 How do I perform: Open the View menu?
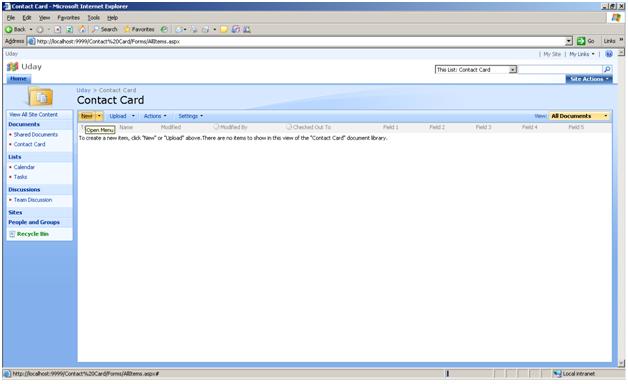pyautogui.click(x=44, y=18)
